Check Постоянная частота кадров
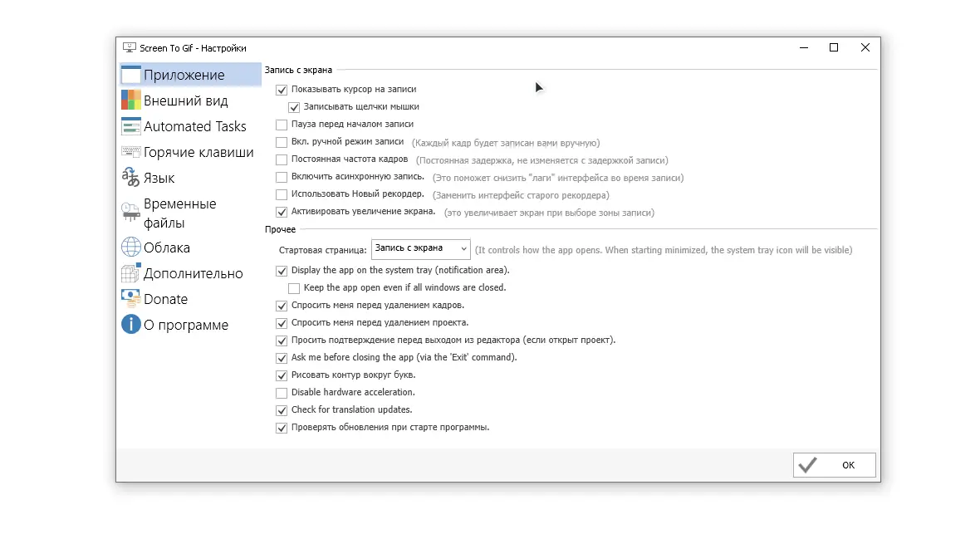Viewport: 980px width, 544px height. (282, 160)
